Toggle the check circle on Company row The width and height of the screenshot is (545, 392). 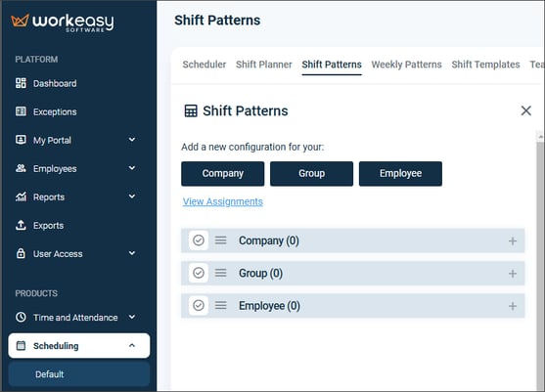point(199,240)
